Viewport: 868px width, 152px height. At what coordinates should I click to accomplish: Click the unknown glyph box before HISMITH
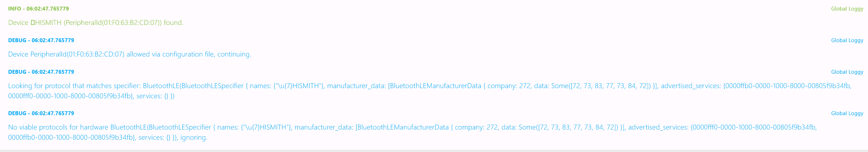point(32,23)
